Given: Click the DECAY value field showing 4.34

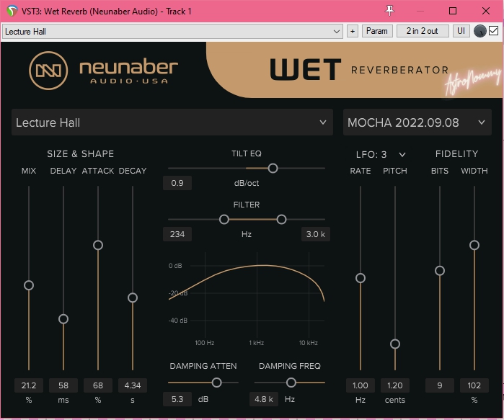Looking at the screenshot, I should pos(132,385).
